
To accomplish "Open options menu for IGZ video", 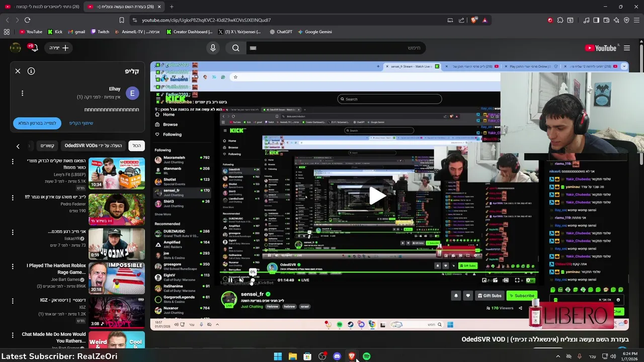I will coord(13,301).
